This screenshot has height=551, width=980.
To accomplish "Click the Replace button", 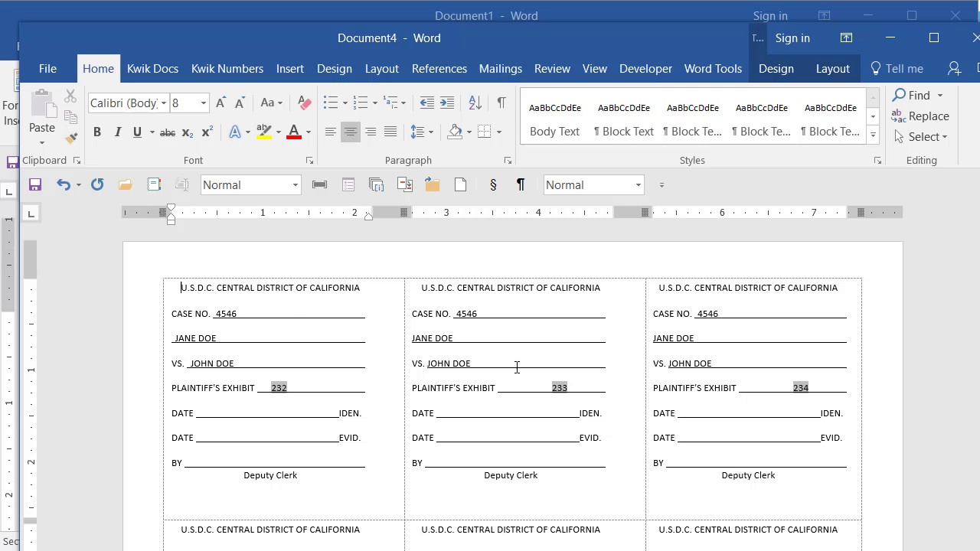I will [920, 116].
